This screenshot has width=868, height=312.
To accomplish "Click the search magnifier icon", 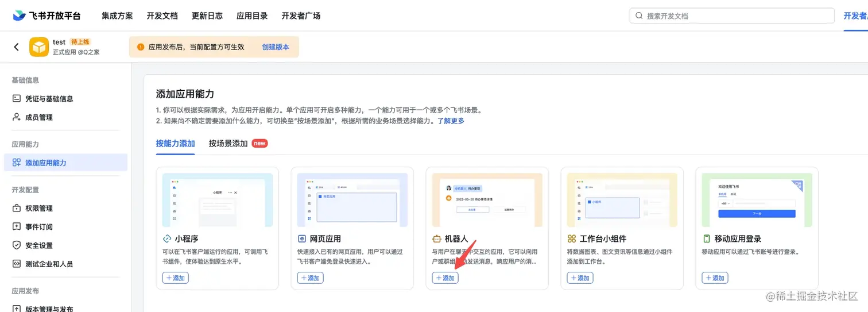I will [x=639, y=16].
